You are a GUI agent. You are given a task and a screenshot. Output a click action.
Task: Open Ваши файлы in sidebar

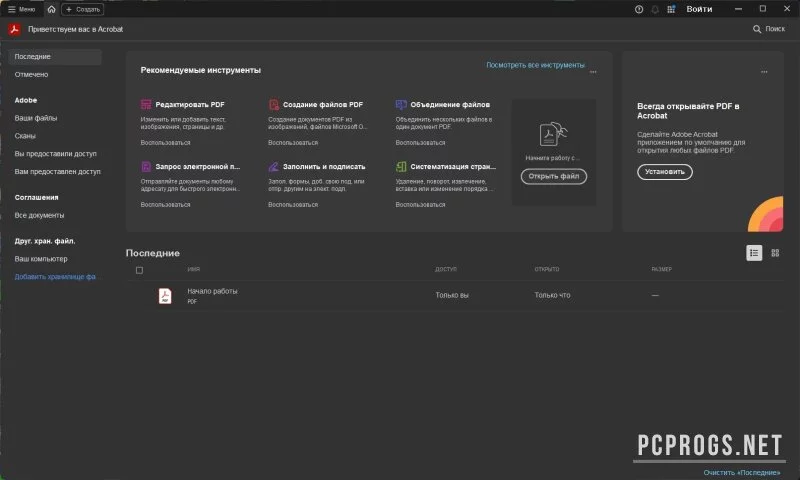(36, 118)
